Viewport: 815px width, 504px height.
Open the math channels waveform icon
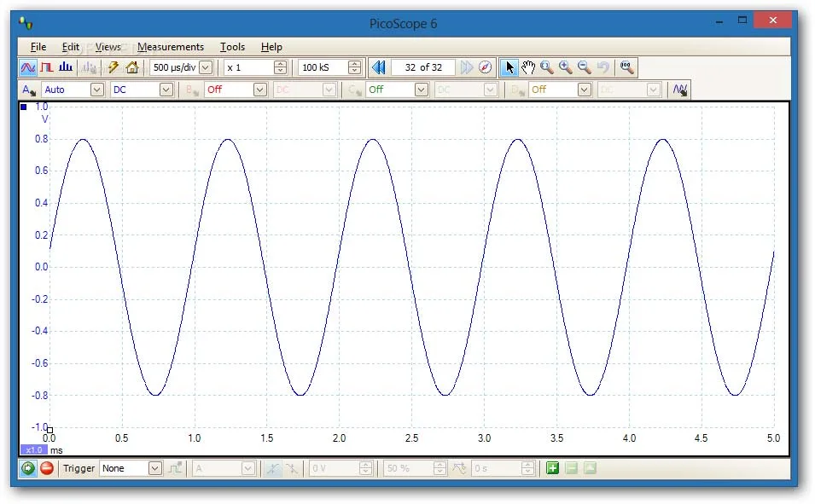[680, 90]
